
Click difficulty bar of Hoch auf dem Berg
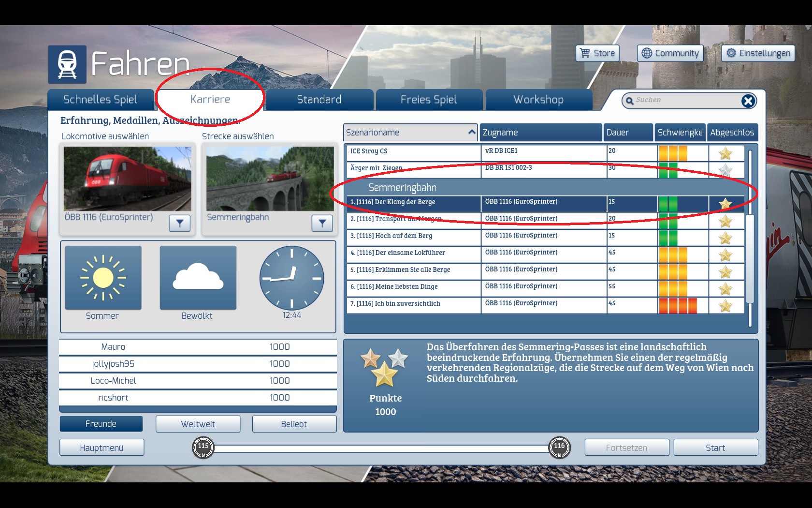[x=668, y=238]
